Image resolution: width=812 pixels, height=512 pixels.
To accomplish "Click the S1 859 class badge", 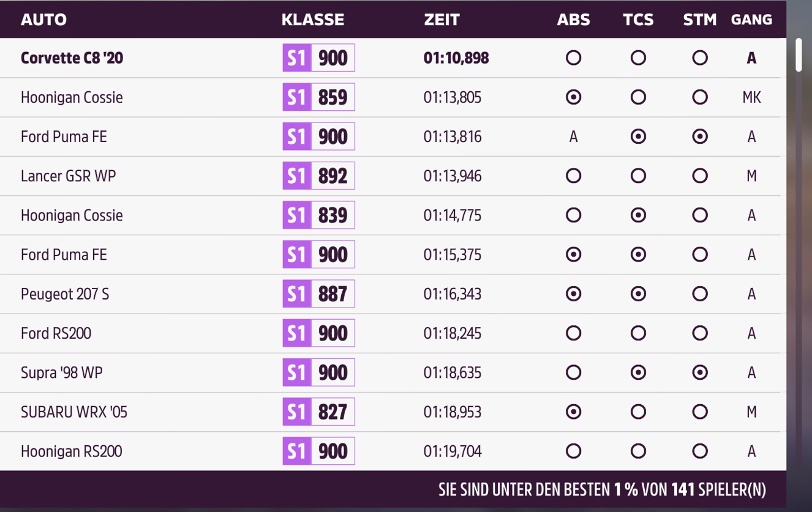I will point(318,97).
